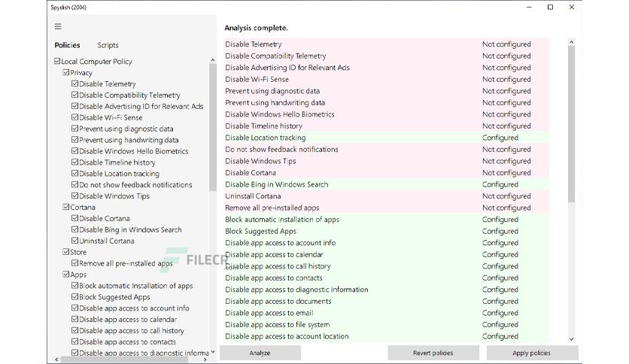Toggle Disable Bing in Windows Search checkbox

point(74,229)
